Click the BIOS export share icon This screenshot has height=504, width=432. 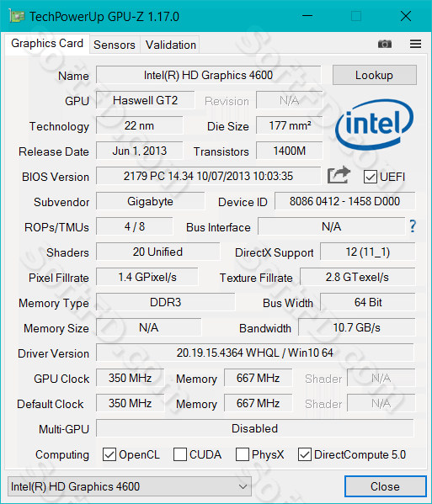pyautogui.click(x=339, y=175)
